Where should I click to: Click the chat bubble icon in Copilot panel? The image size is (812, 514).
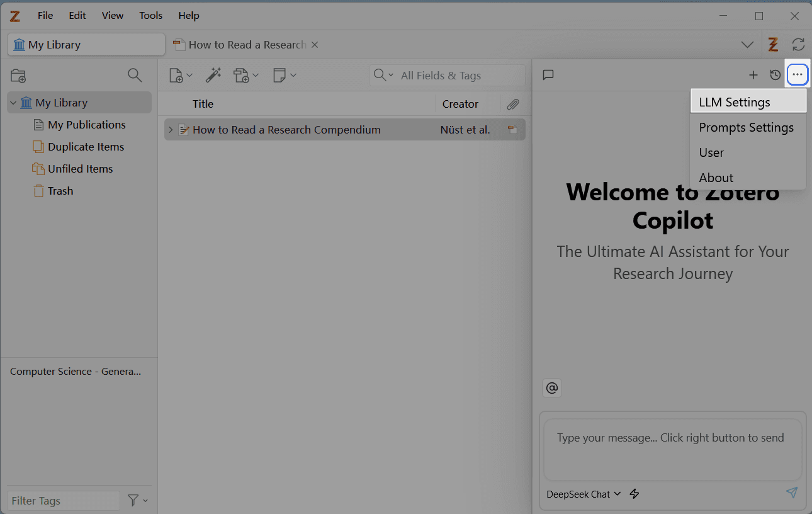pyautogui.click(x=548, y=75)
